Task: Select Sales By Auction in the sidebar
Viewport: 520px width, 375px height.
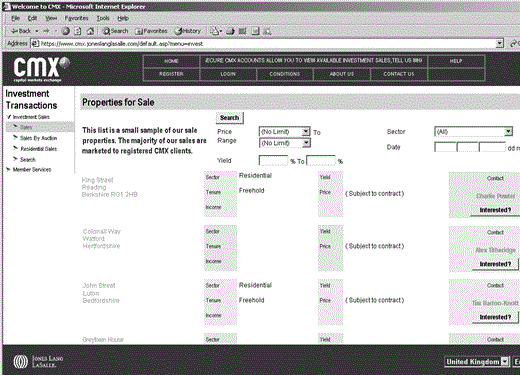Action: coord(38,138)
